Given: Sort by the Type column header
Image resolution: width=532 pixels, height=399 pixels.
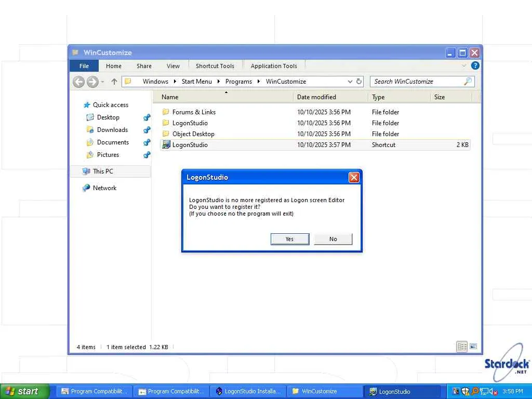Looking at the screenshot, I should (400, 97).
